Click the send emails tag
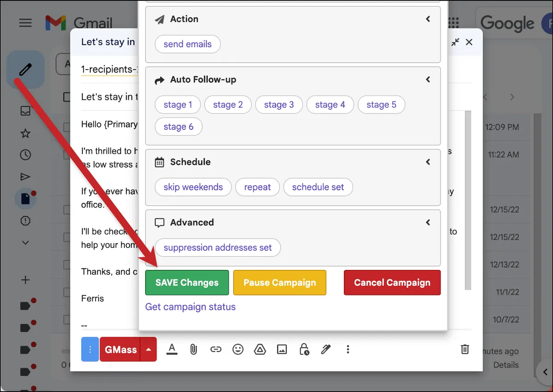Viewport: 553px width, 392px height. coord(188,44)
